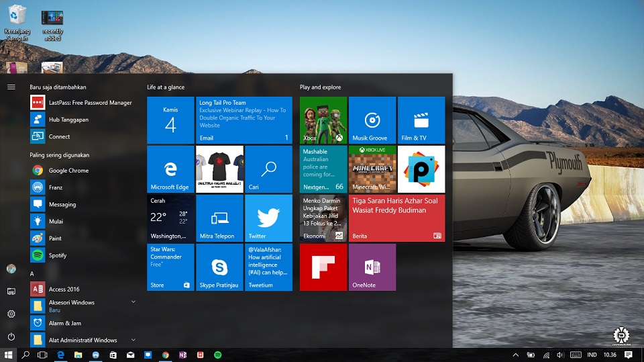Launch Microsoft Edge tile
Screen dimensions: 644x362
pyautogui.click(x=170, y=169)
